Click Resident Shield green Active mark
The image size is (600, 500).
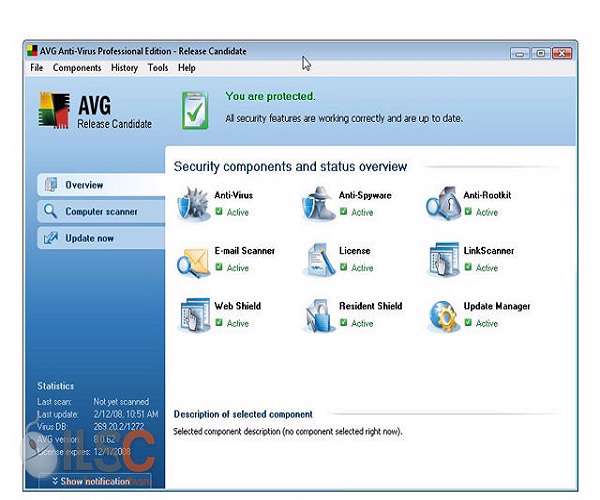point(344,322)
